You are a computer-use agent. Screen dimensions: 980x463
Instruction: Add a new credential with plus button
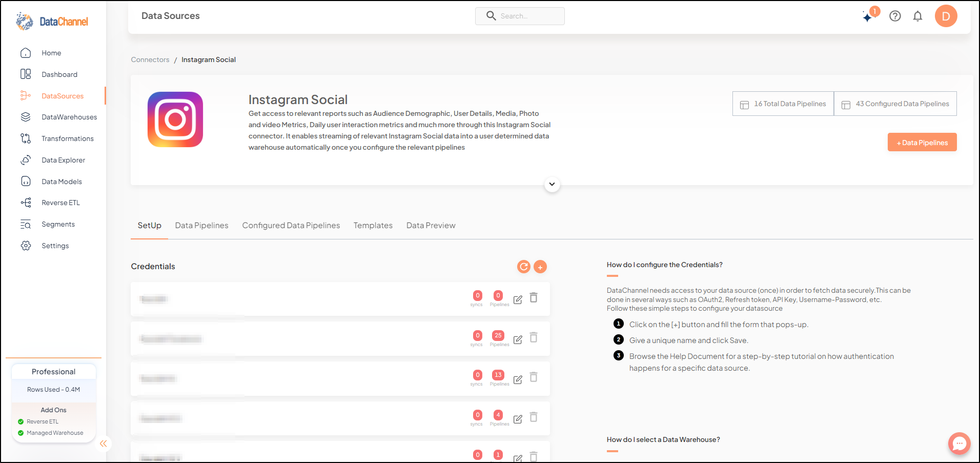point(540,267)
